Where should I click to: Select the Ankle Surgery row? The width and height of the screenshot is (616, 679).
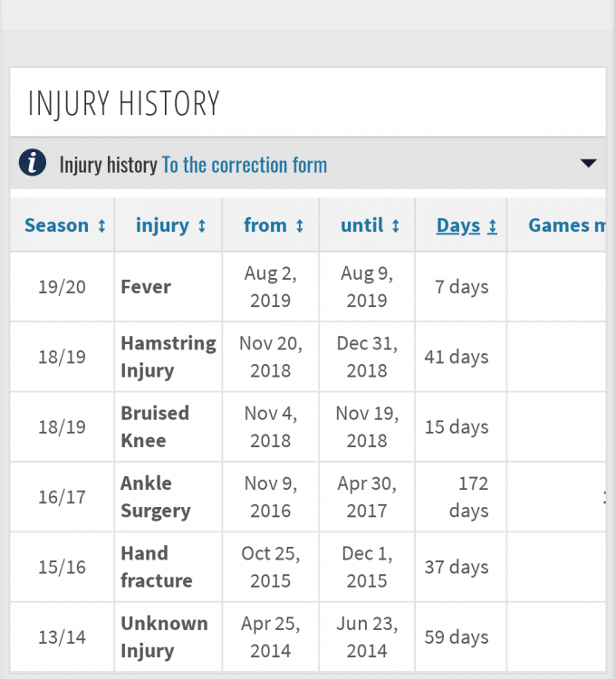(308, 497)
